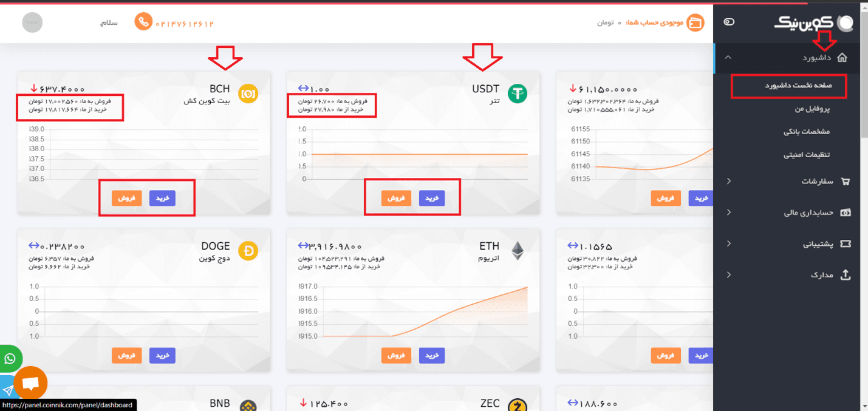This screenshot has height=411, width=868.
Task: Expand the پشتیبانی menu chevron
Action: [x=729, y=243]
